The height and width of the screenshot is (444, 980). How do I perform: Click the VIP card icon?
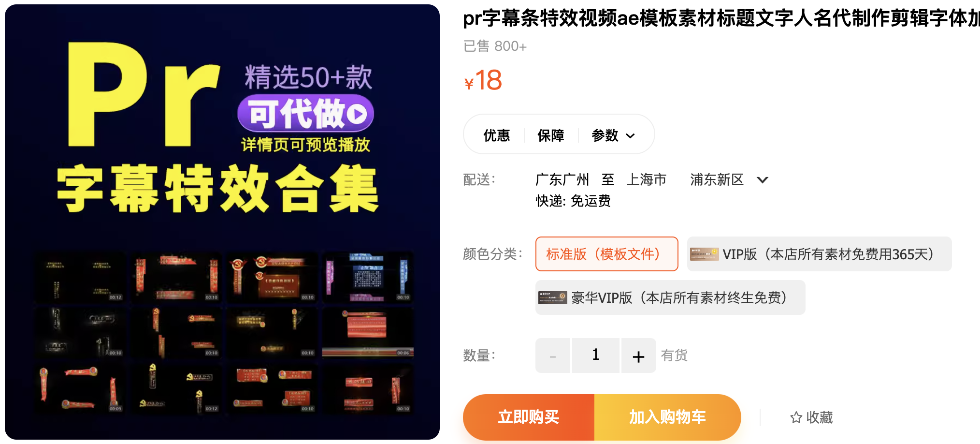pos(704,254)
